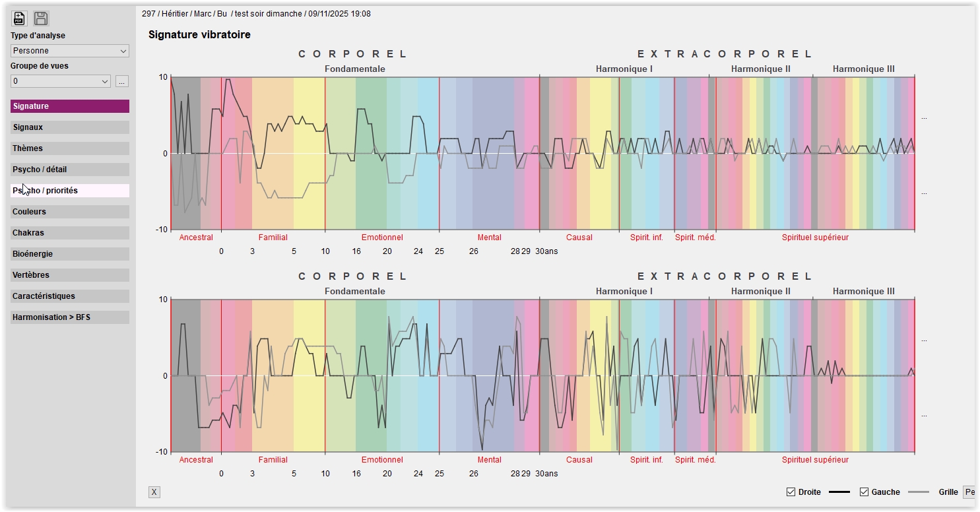Expand the Groupe de vues dropdown
980x512 pixels.
pyautogui.click(x=61, y=81)
